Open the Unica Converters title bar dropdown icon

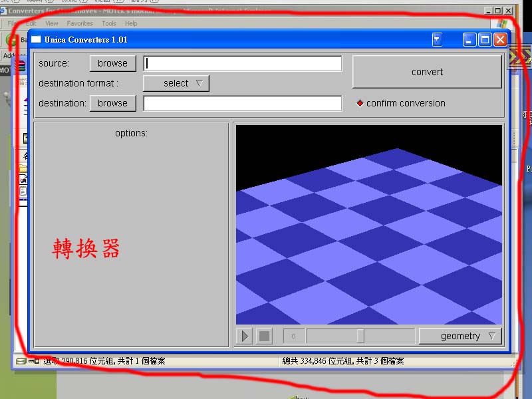coord(437,40)
